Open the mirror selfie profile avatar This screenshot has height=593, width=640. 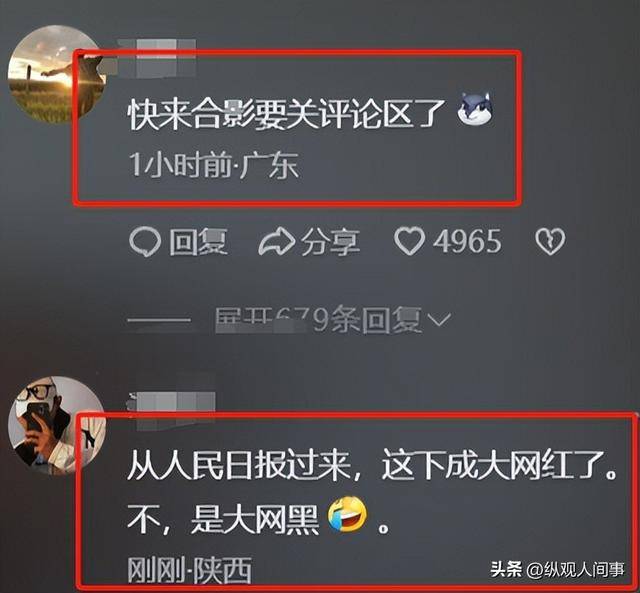click(57, 425)
